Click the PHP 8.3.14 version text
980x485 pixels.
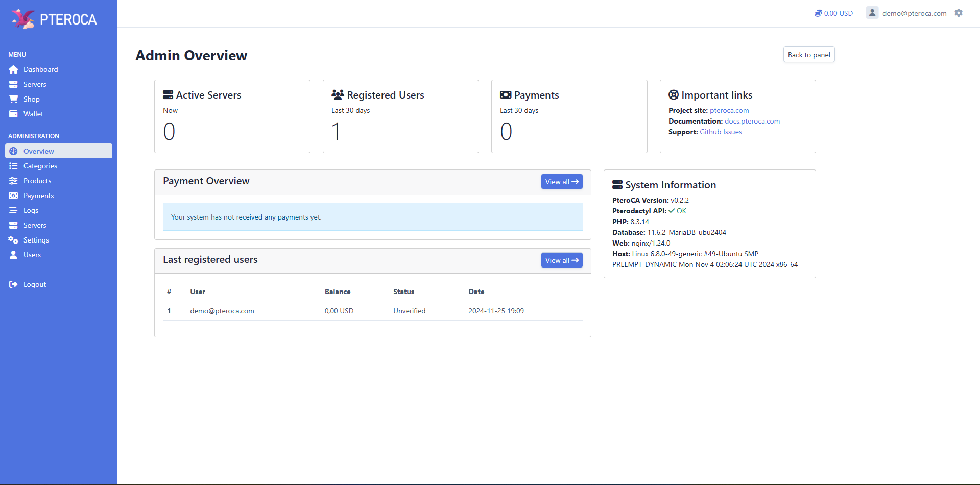point(630,222)
